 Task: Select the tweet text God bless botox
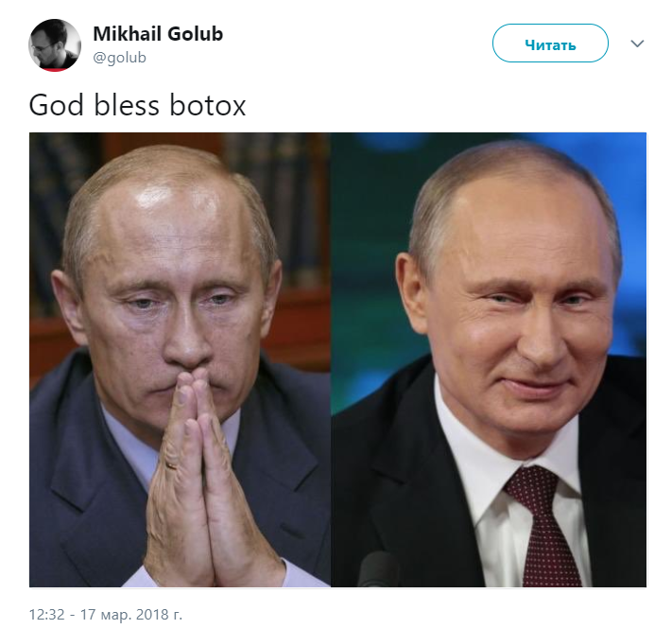(x=137, y=105)
